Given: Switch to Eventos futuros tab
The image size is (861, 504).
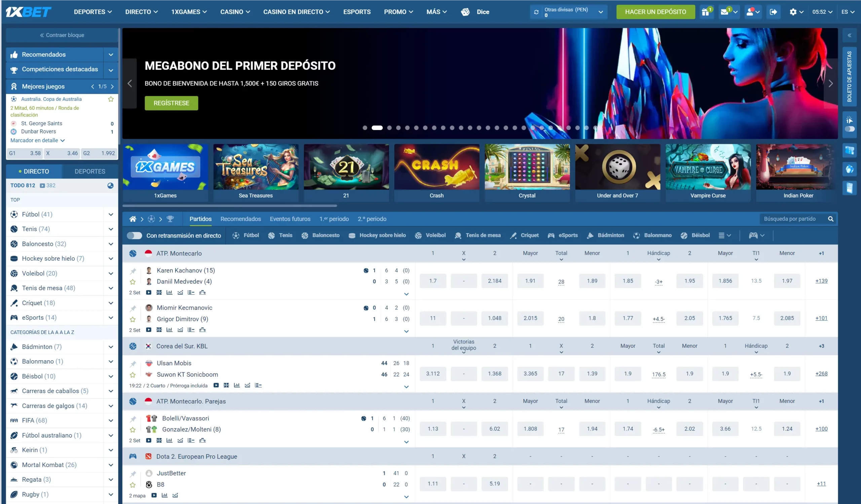Looking at the screenshot, I should (x=290, y=219).
